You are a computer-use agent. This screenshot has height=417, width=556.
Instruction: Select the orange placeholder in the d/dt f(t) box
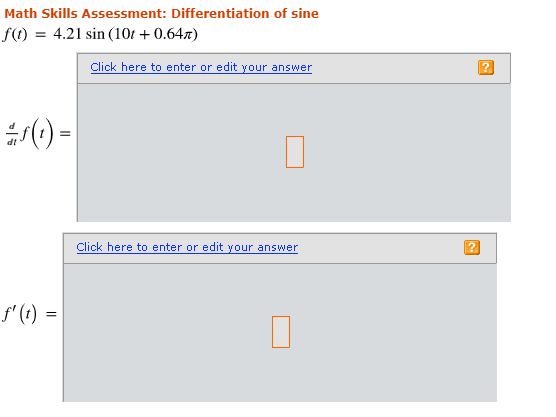pos(295,152)
